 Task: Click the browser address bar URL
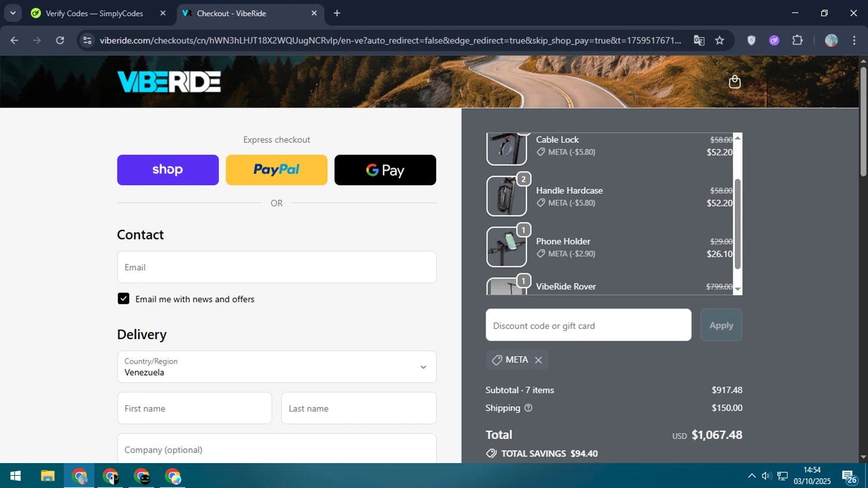coord(390,41)
